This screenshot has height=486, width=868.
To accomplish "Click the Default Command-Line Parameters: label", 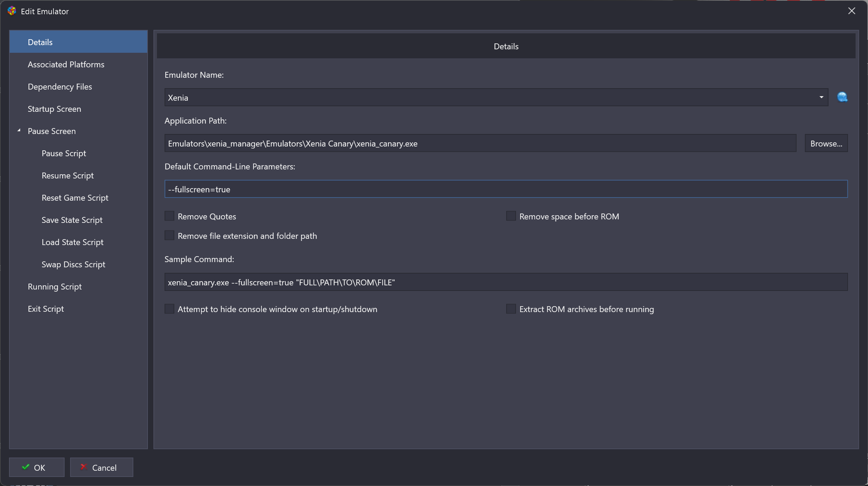I will click(x=230, y=167).
